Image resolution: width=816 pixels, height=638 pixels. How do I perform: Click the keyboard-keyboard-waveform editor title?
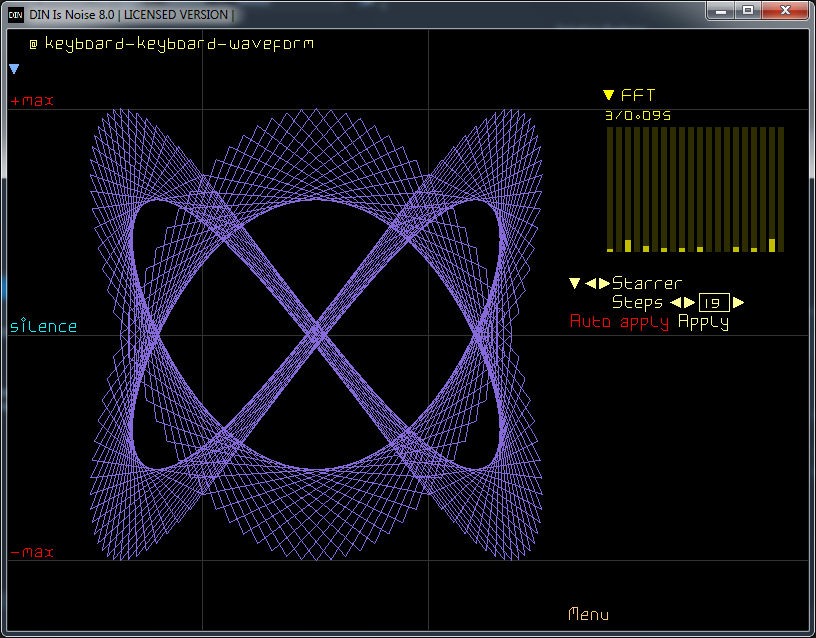[179, 44]
